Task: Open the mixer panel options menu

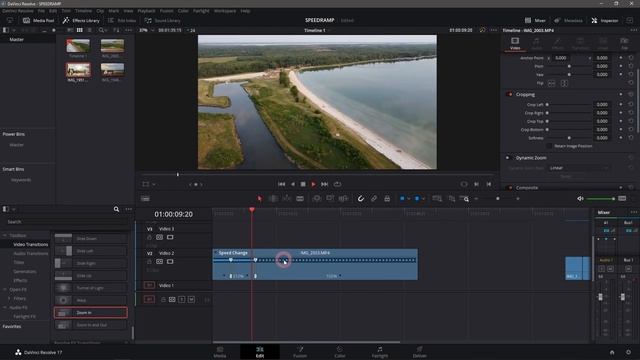Action: pos(633,212)
